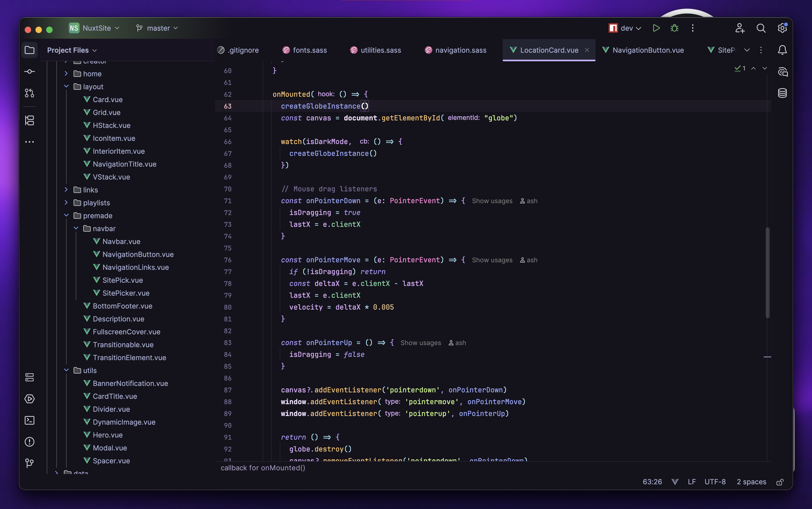Collapse the navbar folder
812x509 pixels.
[76, 228]
